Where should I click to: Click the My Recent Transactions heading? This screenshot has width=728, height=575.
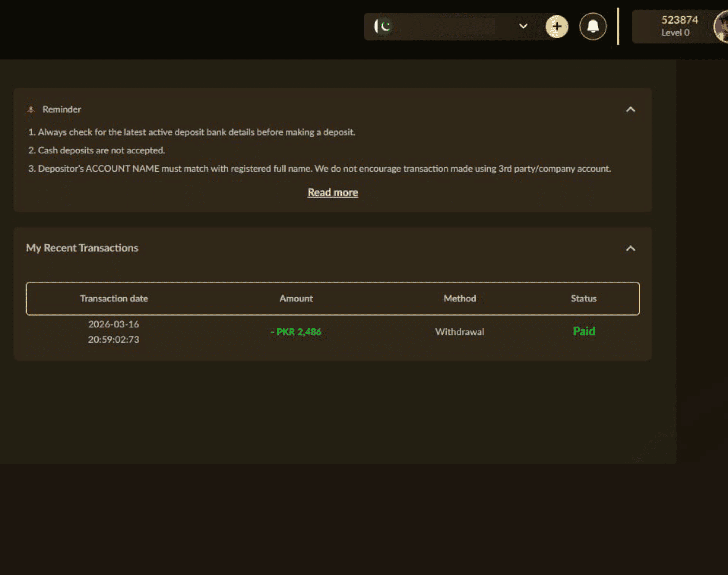click(x=82, y=248)
